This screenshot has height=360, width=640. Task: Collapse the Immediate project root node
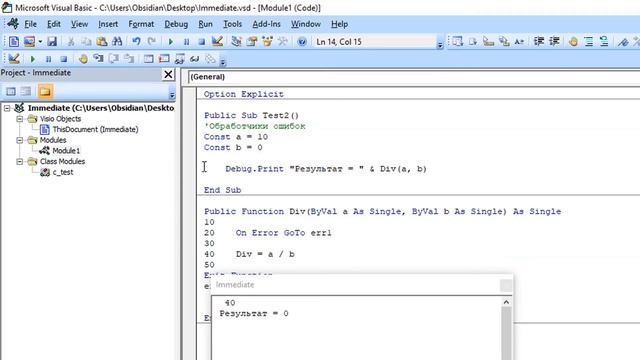(7, 108)
